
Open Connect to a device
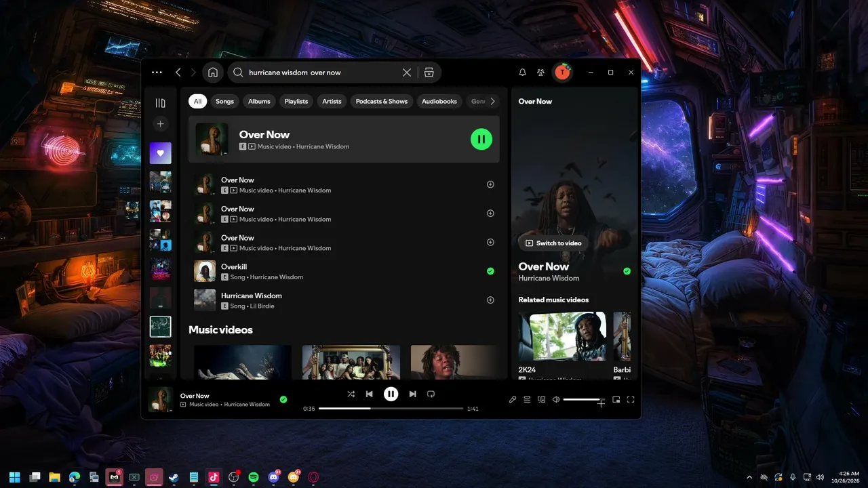541,400
